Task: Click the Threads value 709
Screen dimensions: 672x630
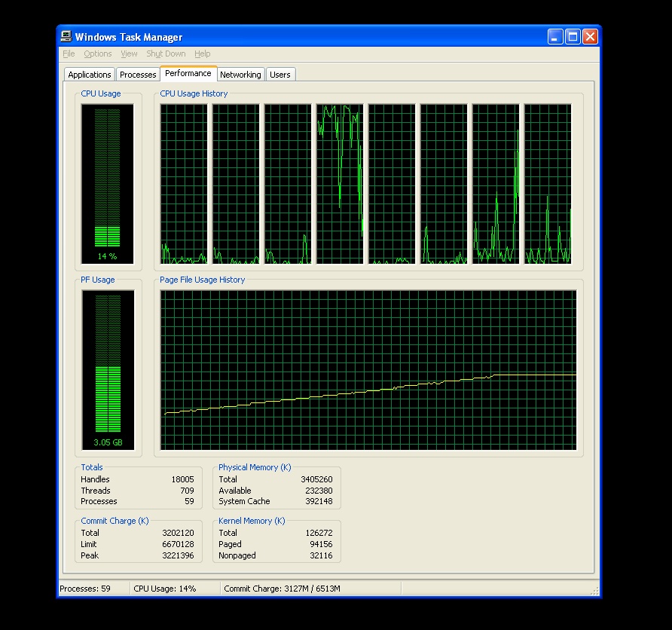Action: pos(187,491)
